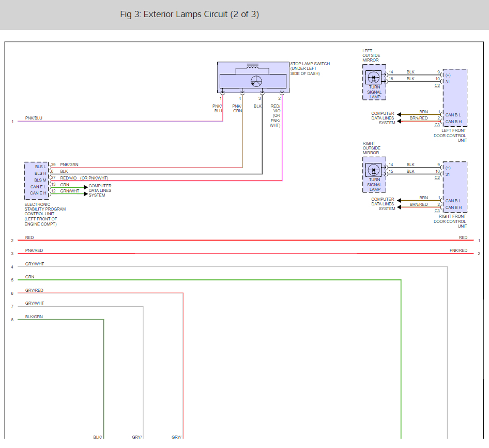
Task: Select the figure title 'Fig 3: Exterior Lamps Circuit (2 of 3)'
Action: tap(189, 14)
